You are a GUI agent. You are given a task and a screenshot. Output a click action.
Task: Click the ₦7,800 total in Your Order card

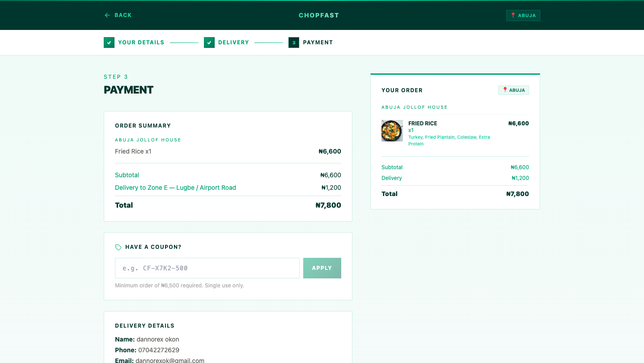click(x=517, y=194)
